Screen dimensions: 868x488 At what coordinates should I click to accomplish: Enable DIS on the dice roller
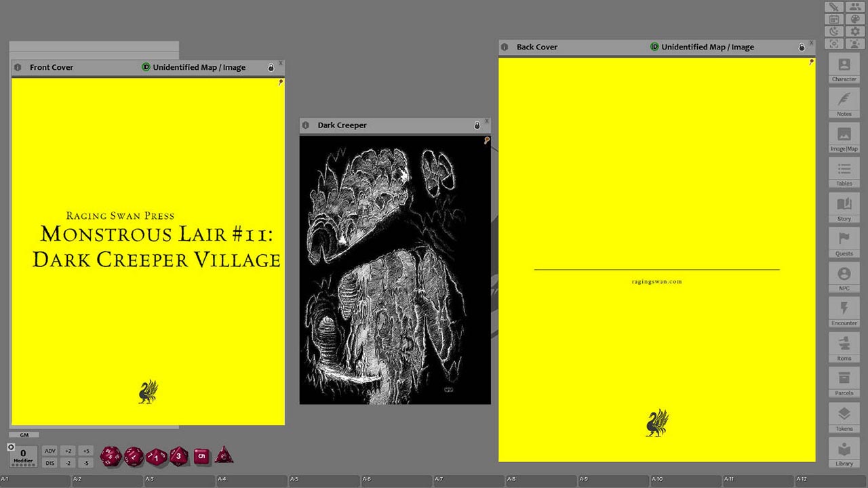click(50, 462)
